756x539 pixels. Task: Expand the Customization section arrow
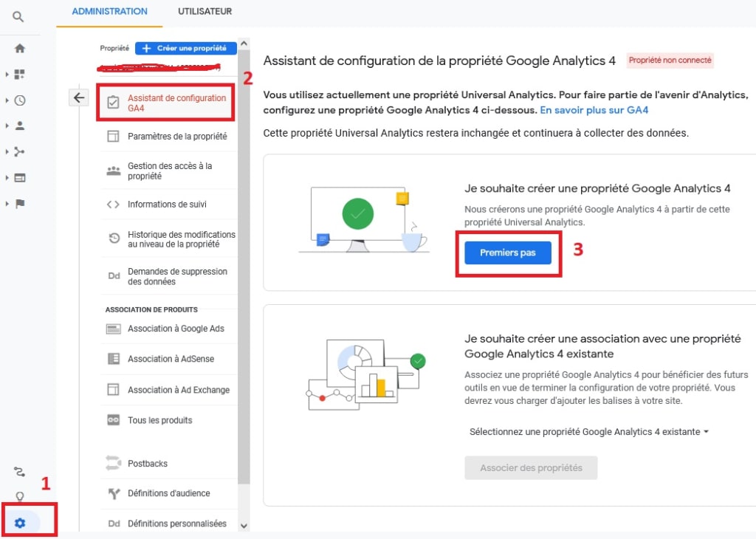coord(7,75)
